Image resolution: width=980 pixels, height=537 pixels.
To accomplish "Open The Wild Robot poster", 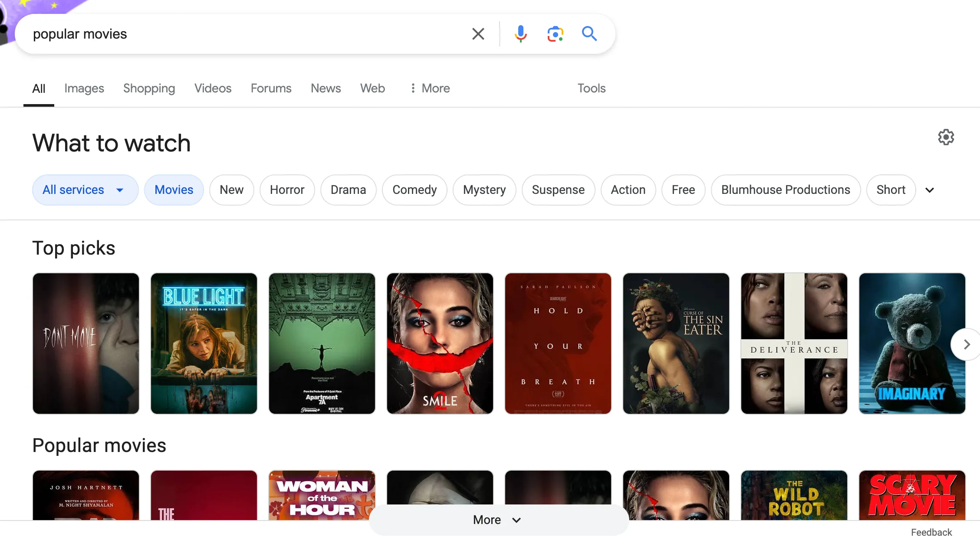I will (x=794, y=495).
